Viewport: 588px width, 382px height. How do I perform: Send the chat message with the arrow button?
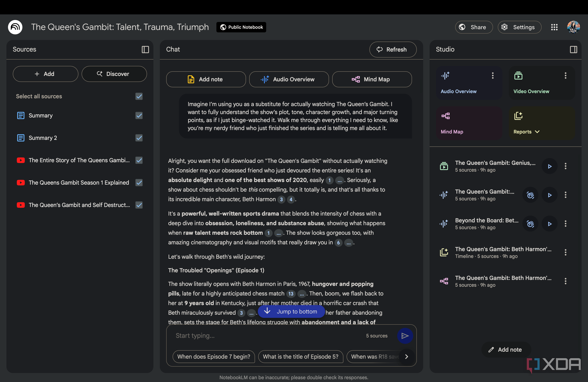[405, 336]
